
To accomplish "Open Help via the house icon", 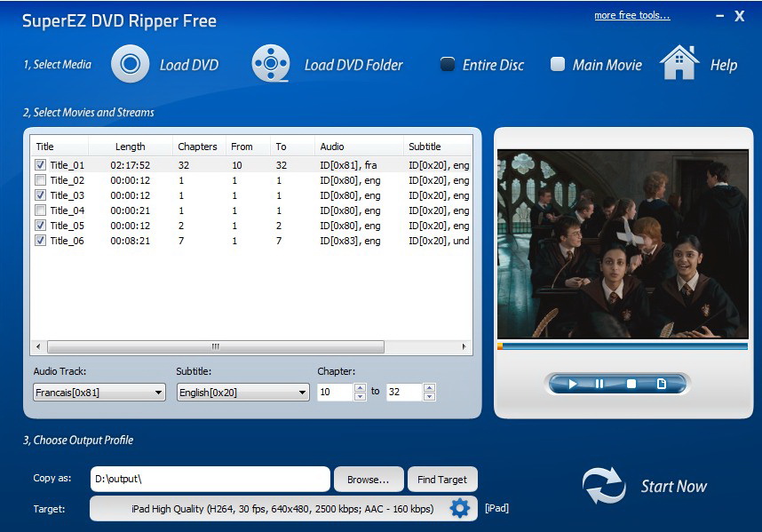I will [679, 62].
